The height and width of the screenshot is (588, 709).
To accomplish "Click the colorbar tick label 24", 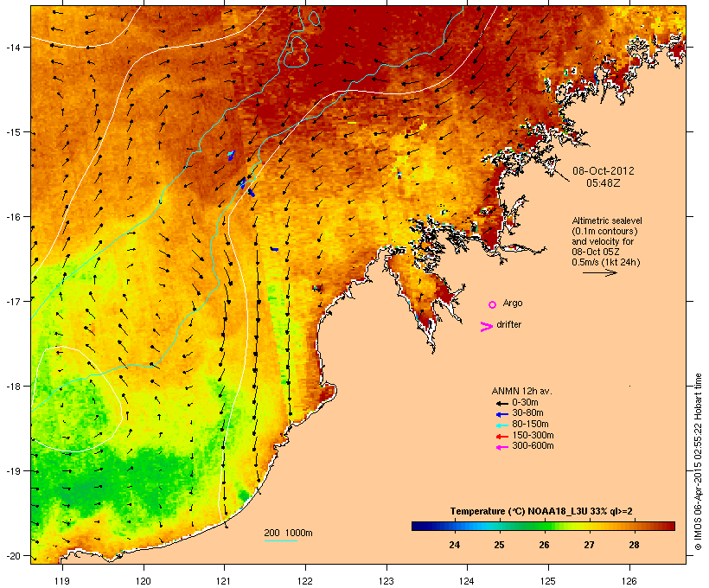I will click(x=455, y=545).
